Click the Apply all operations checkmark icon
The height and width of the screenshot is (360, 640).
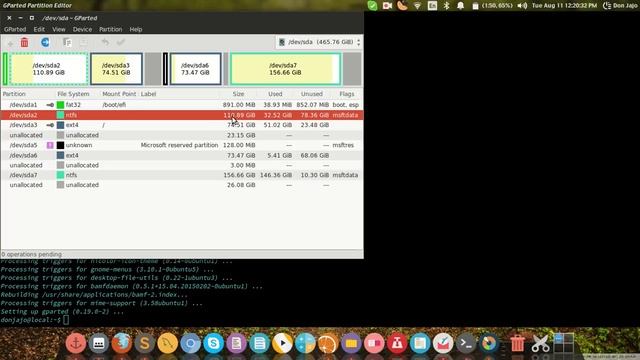tap(121, 42)
